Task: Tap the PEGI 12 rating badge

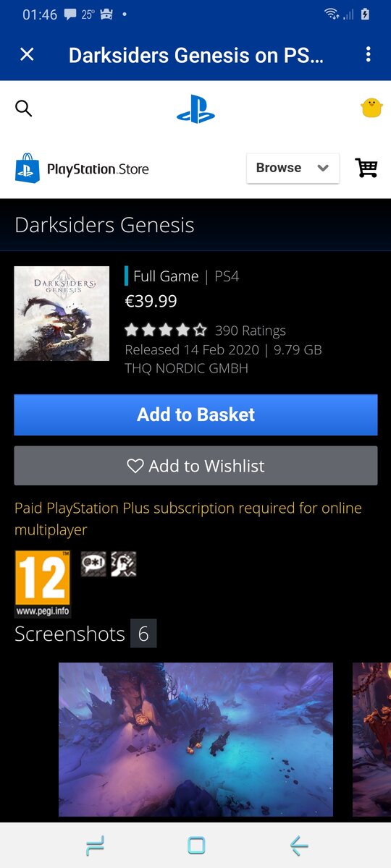Action: [x=43, y=584]
